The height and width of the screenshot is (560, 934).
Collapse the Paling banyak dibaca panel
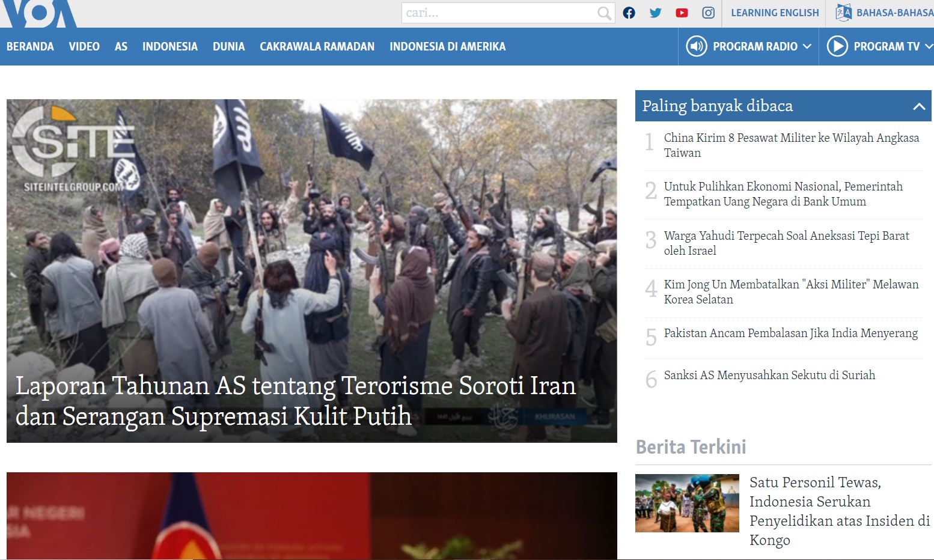pos(918,106)
